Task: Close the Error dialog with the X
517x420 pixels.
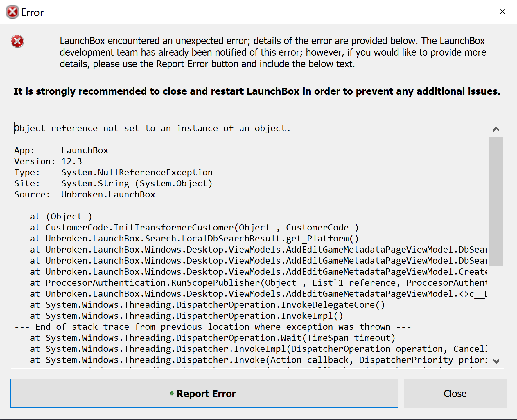Action: (502, 12)
